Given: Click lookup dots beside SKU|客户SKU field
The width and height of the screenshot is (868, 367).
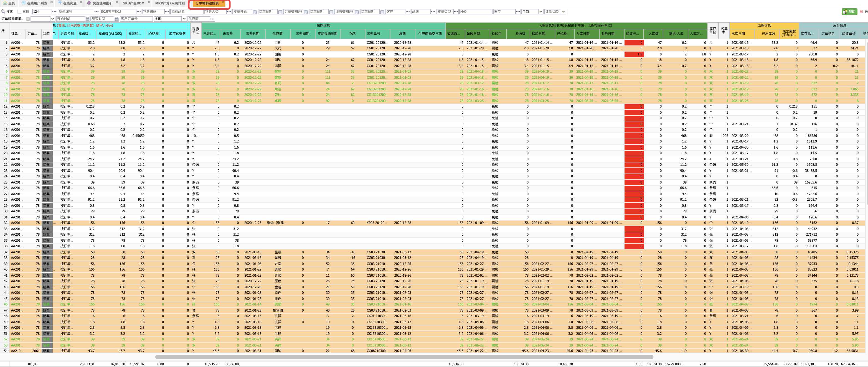Looking at the screenshot, I should (x=139, y=11).
